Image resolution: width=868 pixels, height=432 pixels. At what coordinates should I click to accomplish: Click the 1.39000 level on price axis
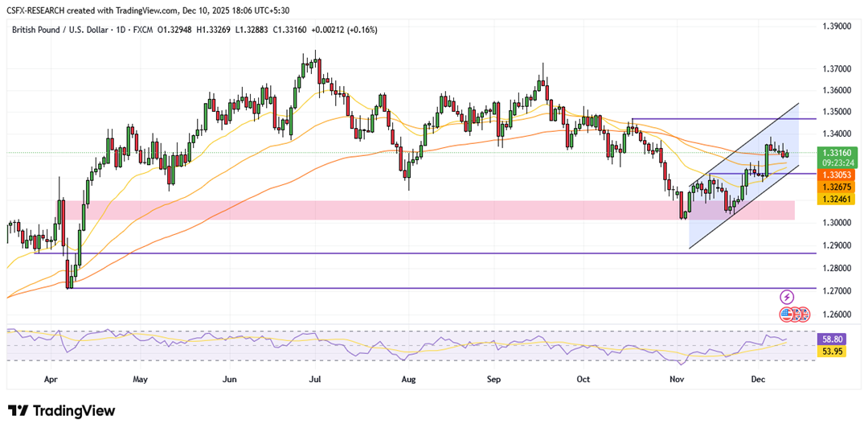point(837,26)
